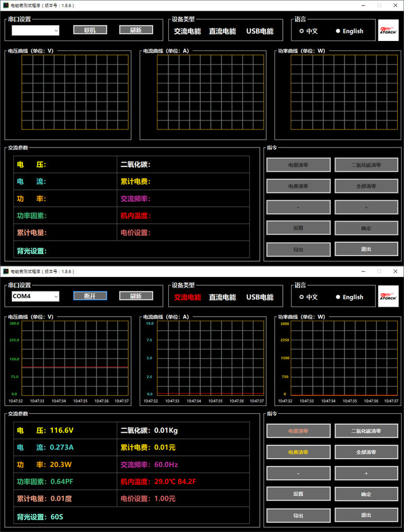Click the empty voltage curve grid in the disconnected window

75,92
